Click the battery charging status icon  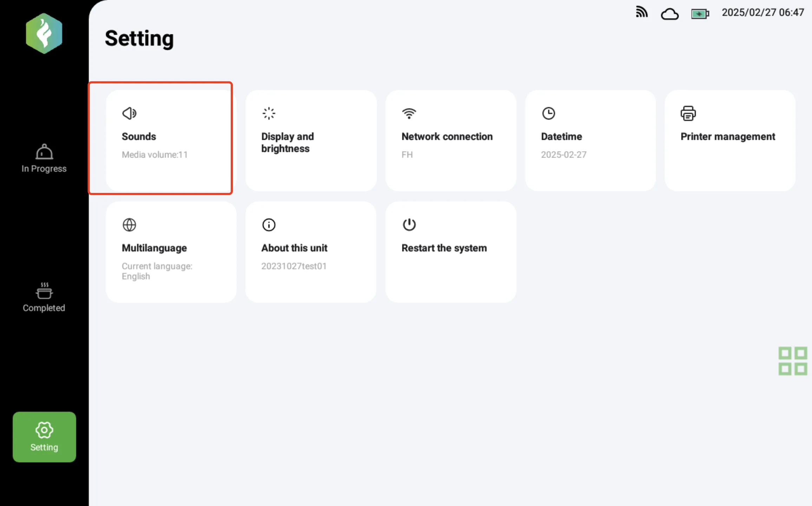pyautogui.click(x=700, y=14)
